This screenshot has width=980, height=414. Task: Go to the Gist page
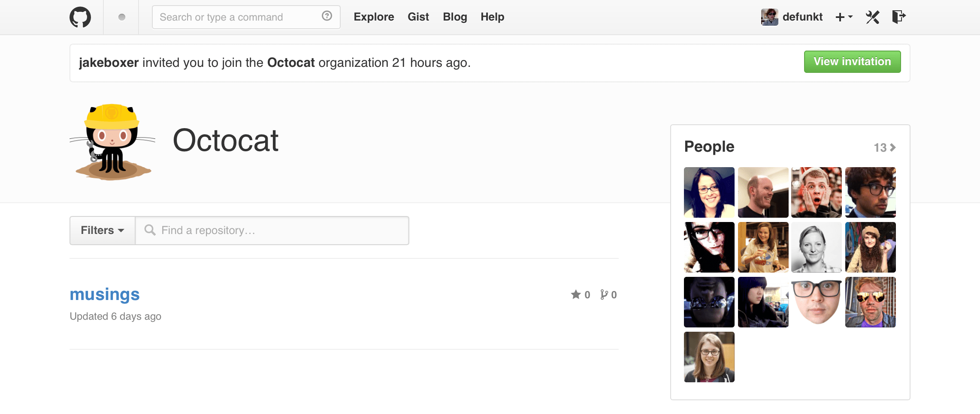coord(418,17)
